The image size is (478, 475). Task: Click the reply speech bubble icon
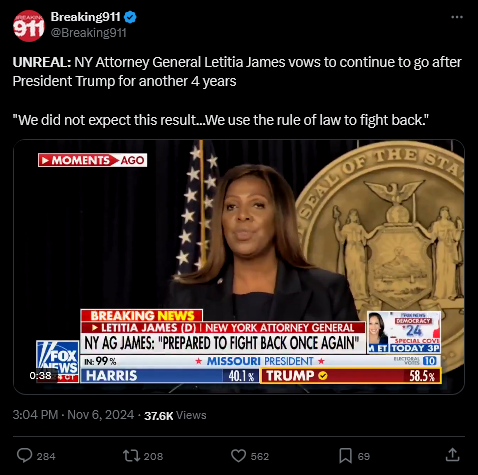point(24,456)
